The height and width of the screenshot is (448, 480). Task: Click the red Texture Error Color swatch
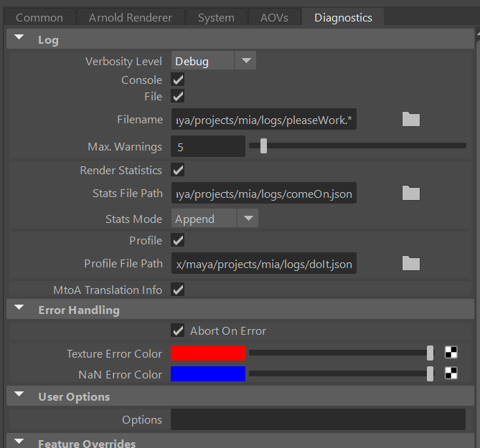point(208,353)
